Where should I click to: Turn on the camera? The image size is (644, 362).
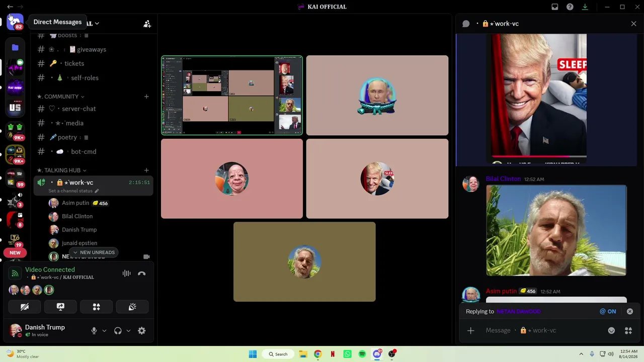25,307
